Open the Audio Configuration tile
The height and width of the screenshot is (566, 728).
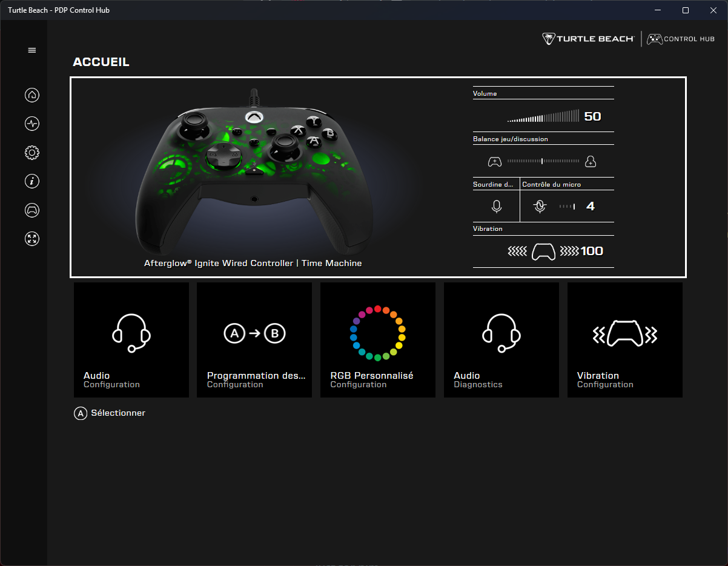(131, 339)
